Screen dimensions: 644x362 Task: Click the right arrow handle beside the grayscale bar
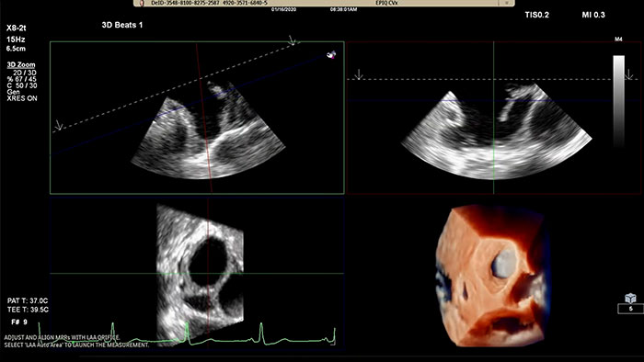(628, 74)
